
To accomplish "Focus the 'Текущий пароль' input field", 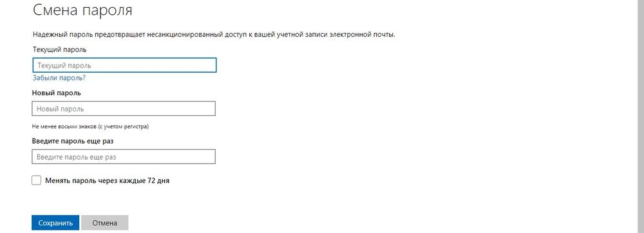I will (x=124, y=65).
